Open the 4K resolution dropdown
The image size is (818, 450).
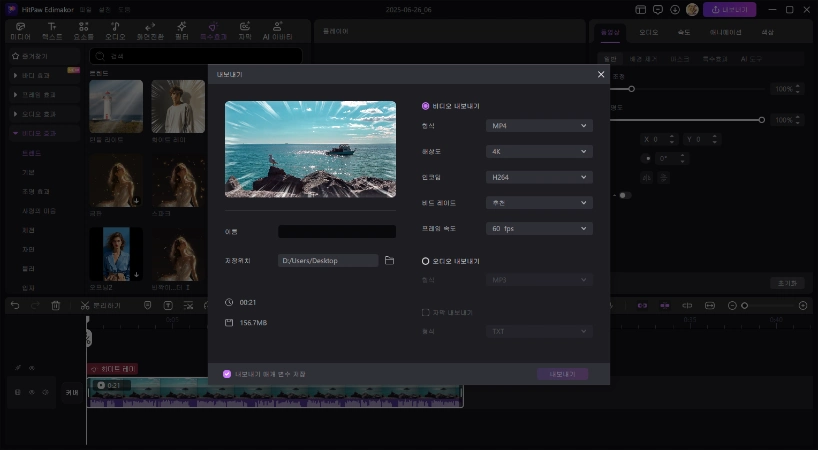[539, 151]
